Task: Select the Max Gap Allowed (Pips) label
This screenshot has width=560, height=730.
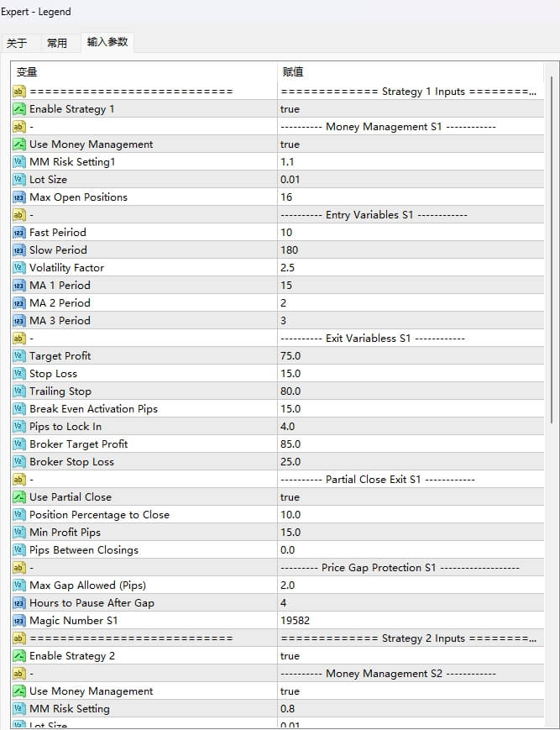Action: click(x=87, y=586)
